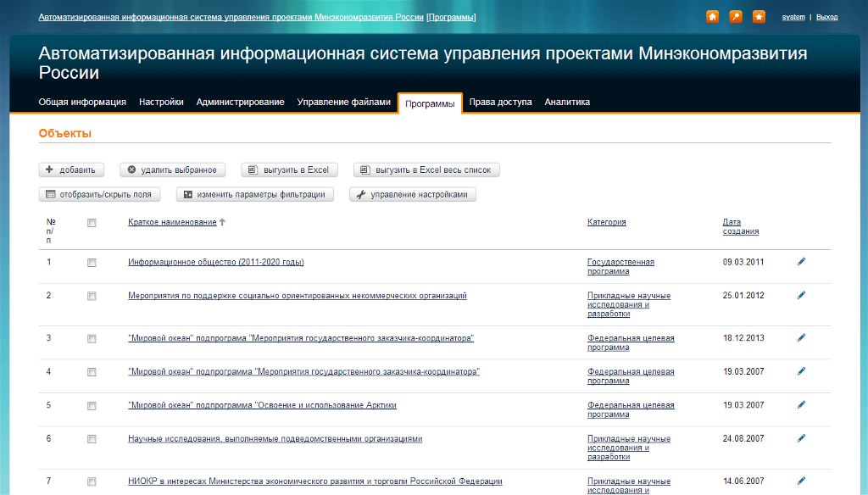Click the orange search magnifier icon
Viewport: 868px width, 495px height.
[x=736, y=17]
